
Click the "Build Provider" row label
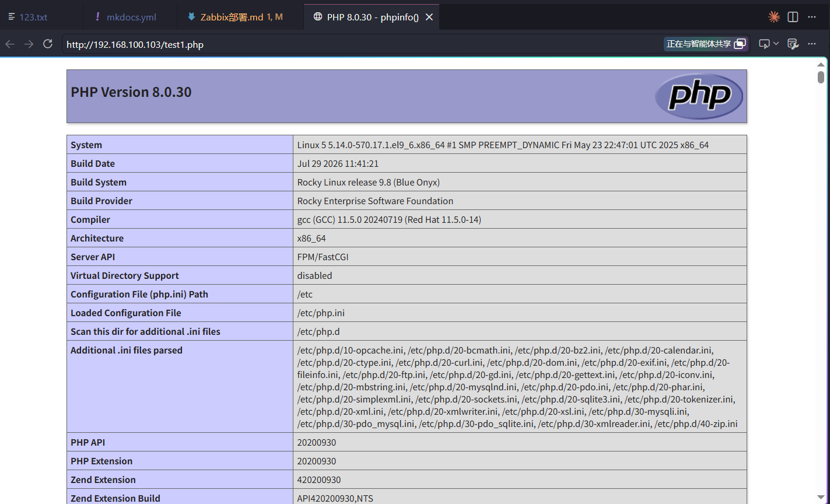coord(101,201)
